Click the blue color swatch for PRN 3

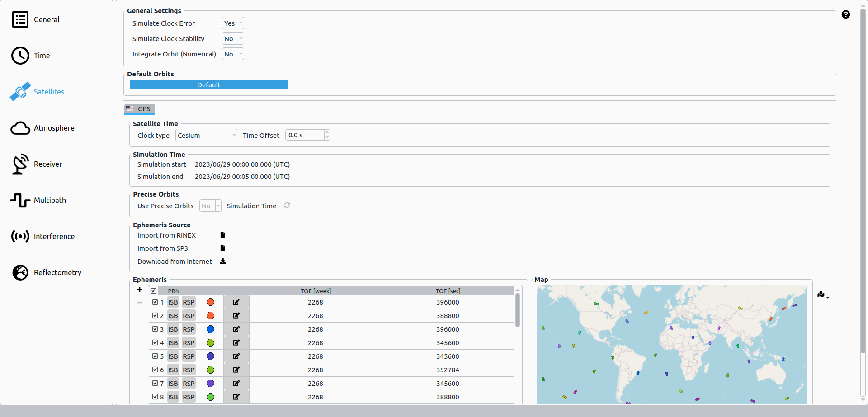click(210, 329)
